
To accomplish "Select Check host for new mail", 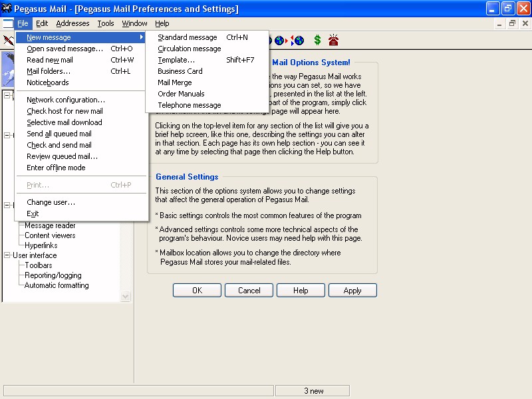I will tap(81, 111).
